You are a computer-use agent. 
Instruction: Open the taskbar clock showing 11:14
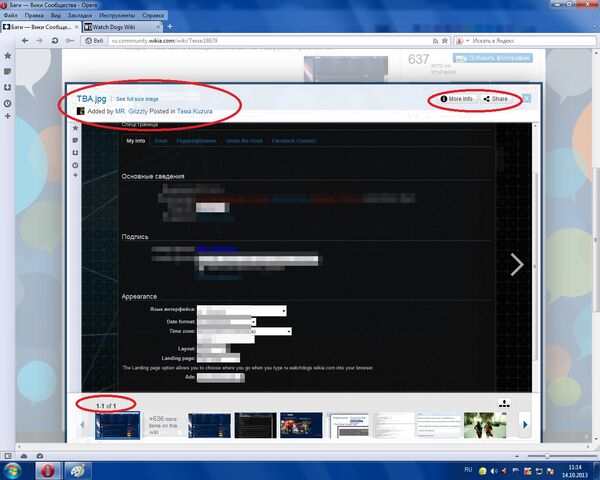tap(575, 471)
